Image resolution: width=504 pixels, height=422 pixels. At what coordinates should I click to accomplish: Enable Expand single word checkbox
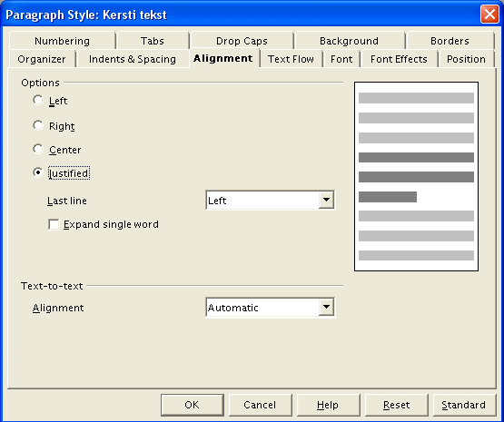coord(54,224)
